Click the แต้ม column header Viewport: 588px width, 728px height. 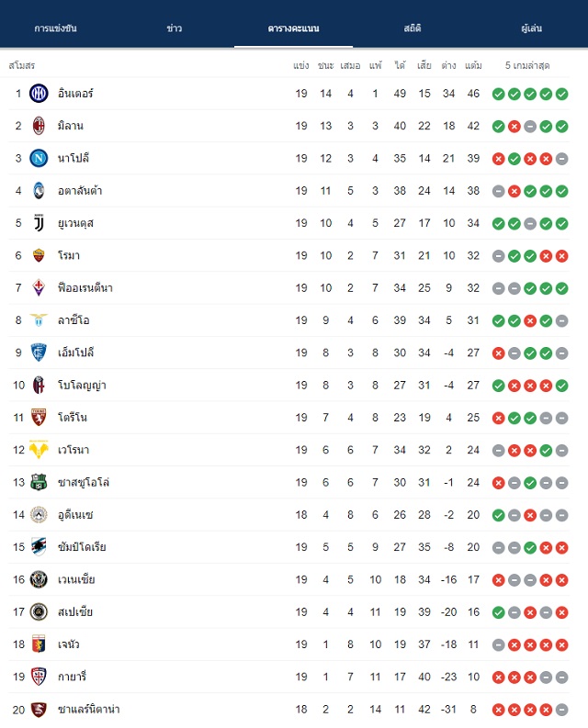coord(473,65)
